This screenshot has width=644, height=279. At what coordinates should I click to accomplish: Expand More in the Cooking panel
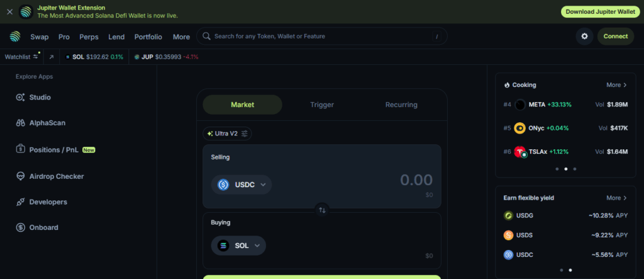pyautogui.click(x=616, y=85)
